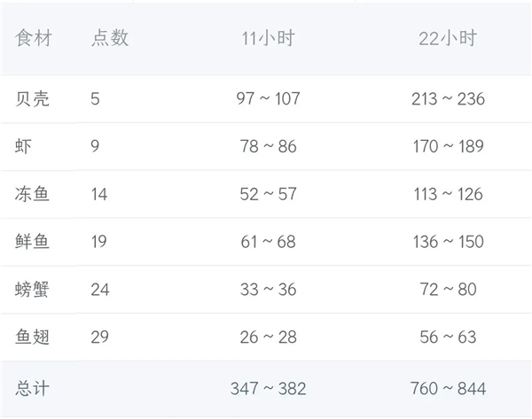Click the 97 ~ 107 cell

[268, 98]
